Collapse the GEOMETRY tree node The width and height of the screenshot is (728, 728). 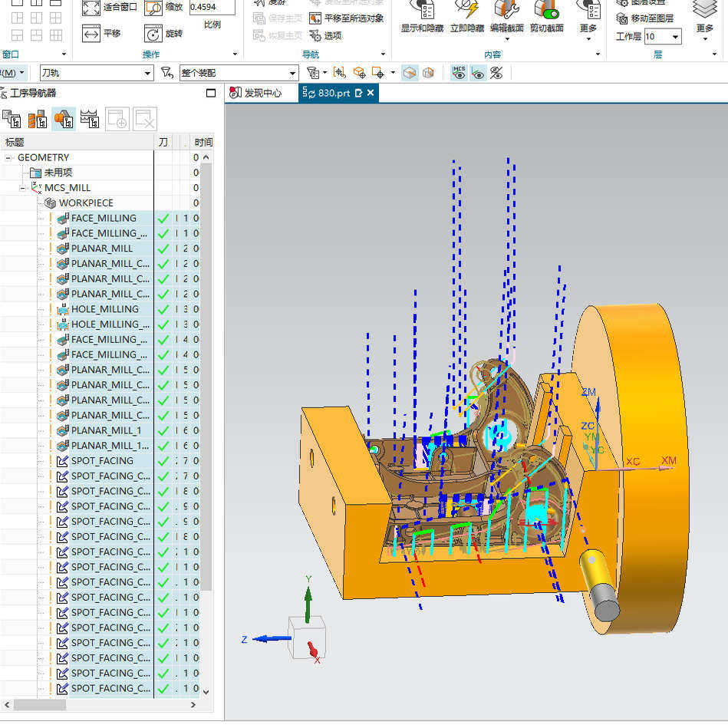pos(9,157)
